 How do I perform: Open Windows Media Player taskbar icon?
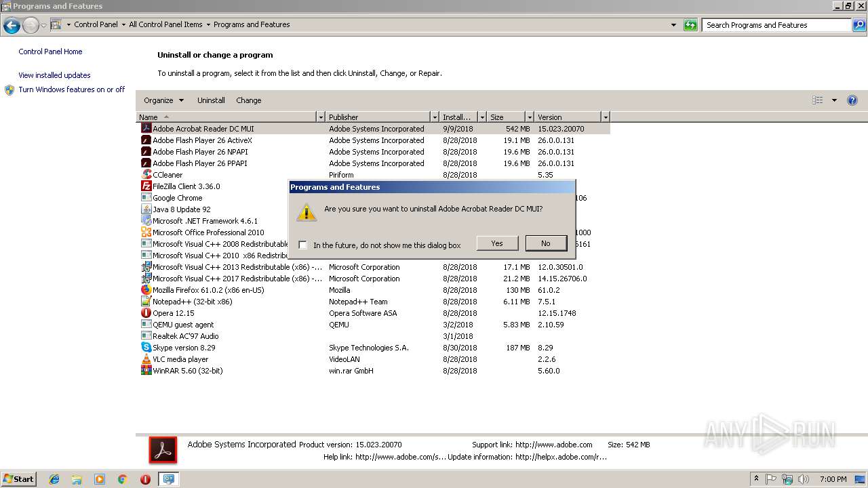(x=100, y=479)
